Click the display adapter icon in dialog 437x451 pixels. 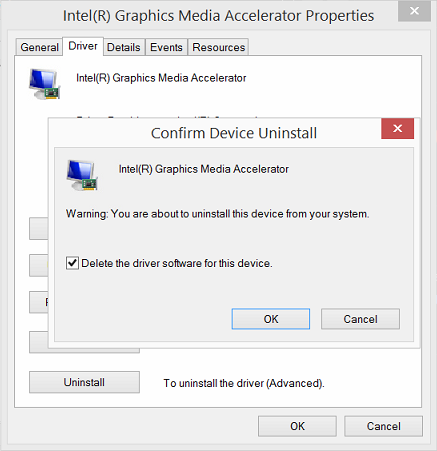[x=82, y=175]
